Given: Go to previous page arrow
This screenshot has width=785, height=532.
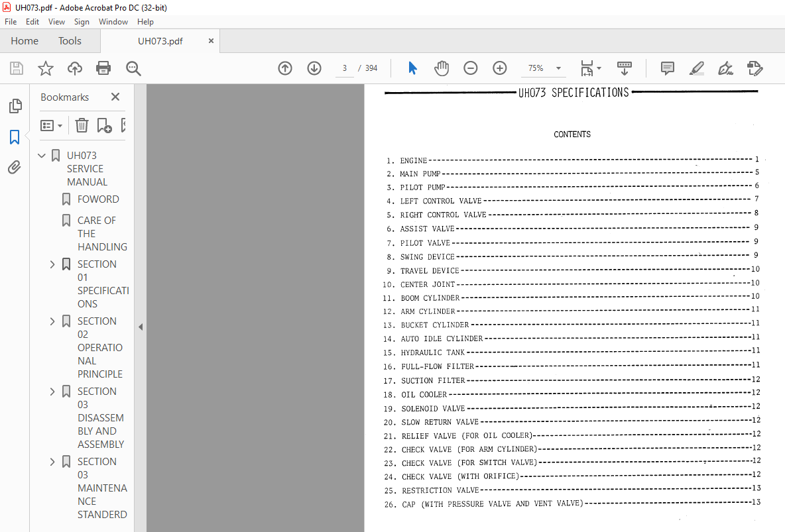Looking at the screenshot, I should (285, 68).
